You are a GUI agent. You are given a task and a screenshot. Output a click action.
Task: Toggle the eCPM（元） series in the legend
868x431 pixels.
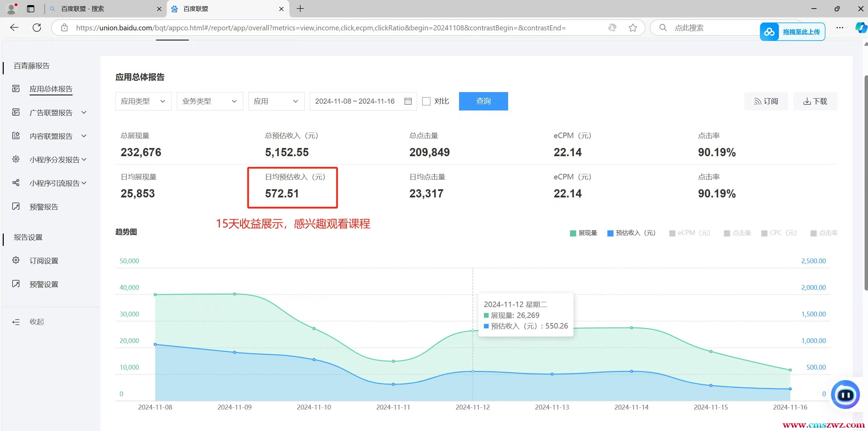point(690,233)
